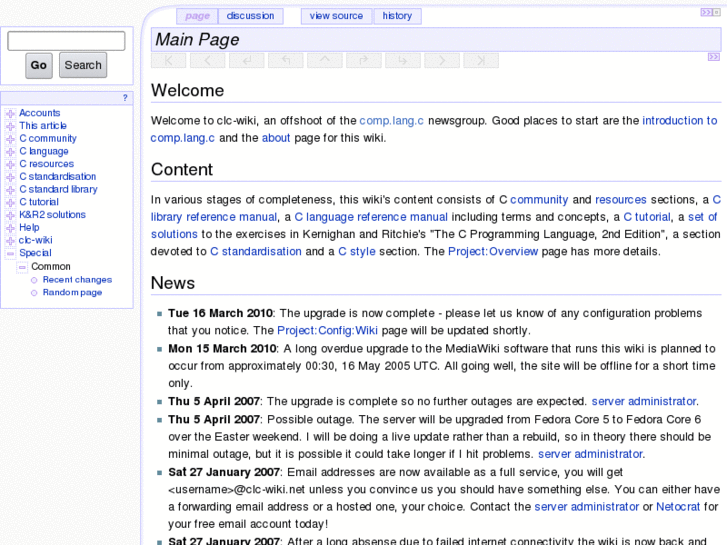
Task: Open the Help sidebar link
Action: (29, 228)
